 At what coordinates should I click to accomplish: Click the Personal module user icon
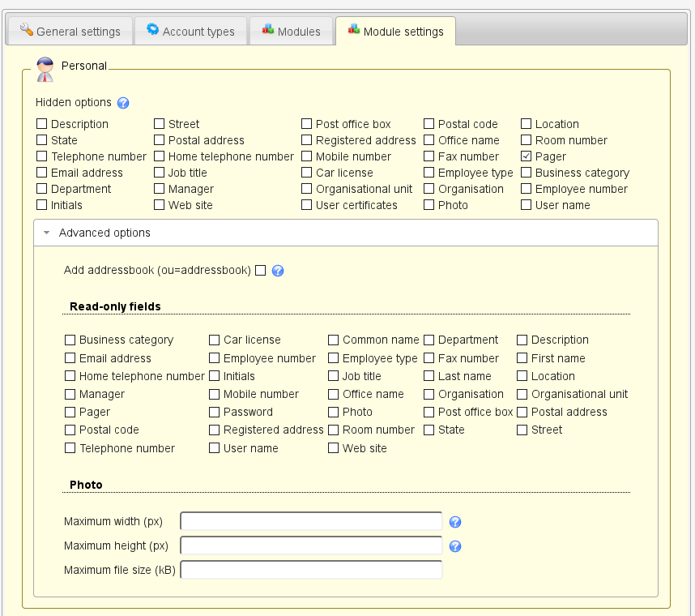[x=45, y=70]
